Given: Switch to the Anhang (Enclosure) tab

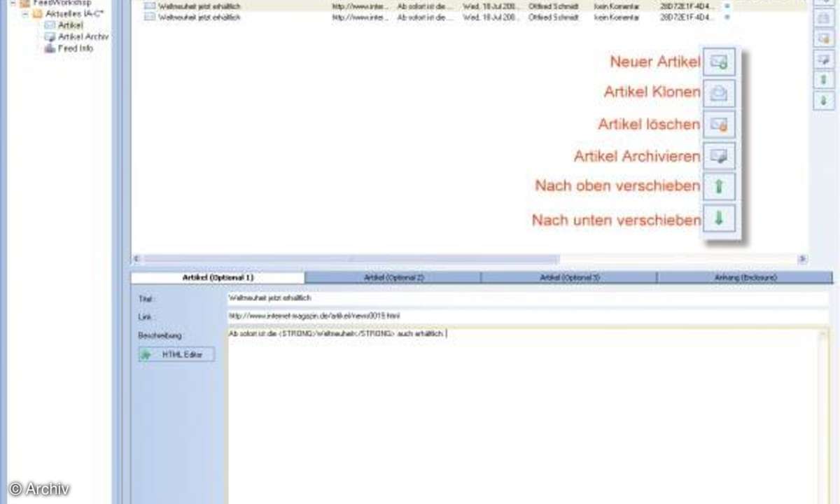Looking at the screenshot, I should click(745, 278).
